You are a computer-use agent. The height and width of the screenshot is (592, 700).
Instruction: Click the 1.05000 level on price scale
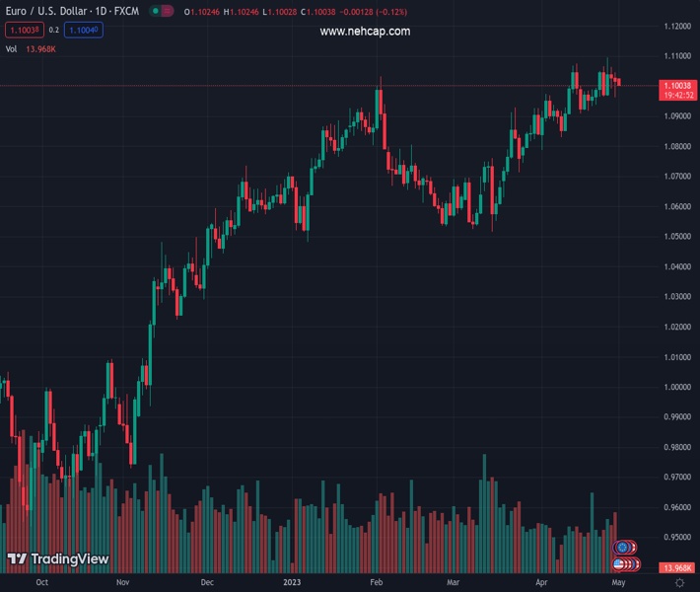coord(677,237)
